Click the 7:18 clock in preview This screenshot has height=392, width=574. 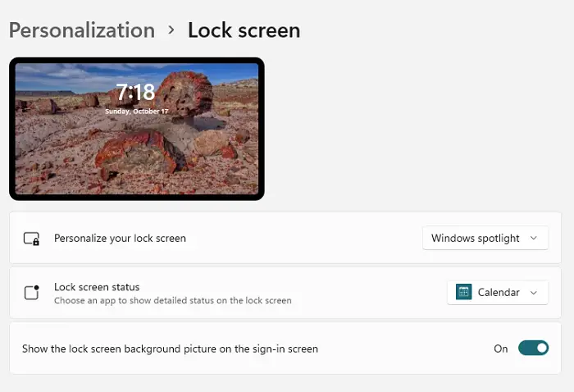[135, 92]
